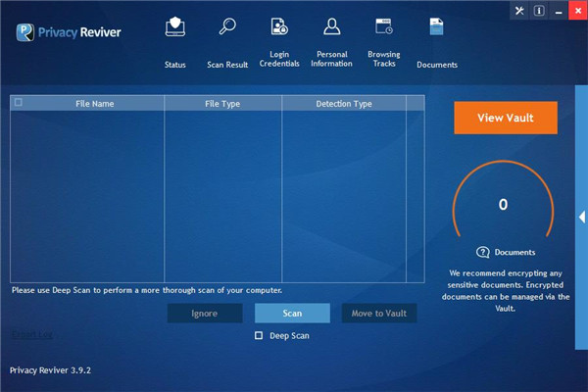Click the documents count gauge showing 0
Screen dimensions: 588x392
[503, 201]
